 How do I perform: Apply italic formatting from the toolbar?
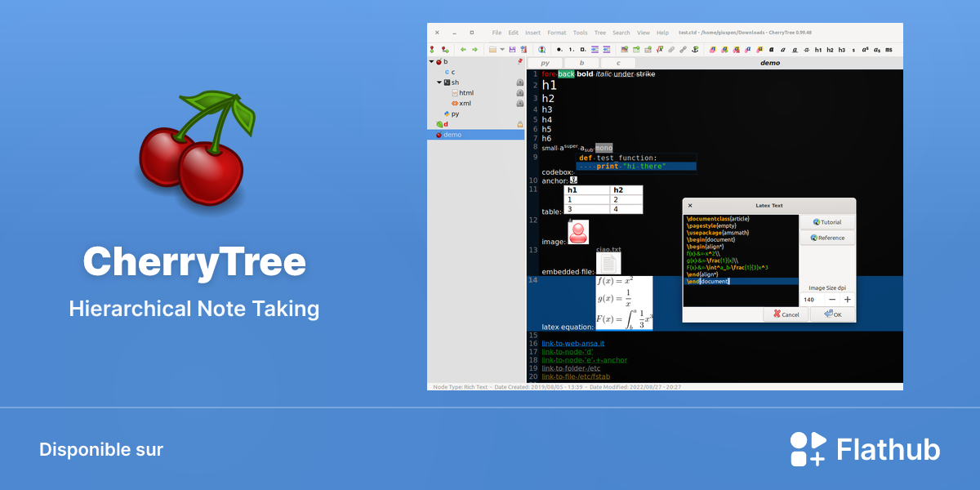point(783,49)
